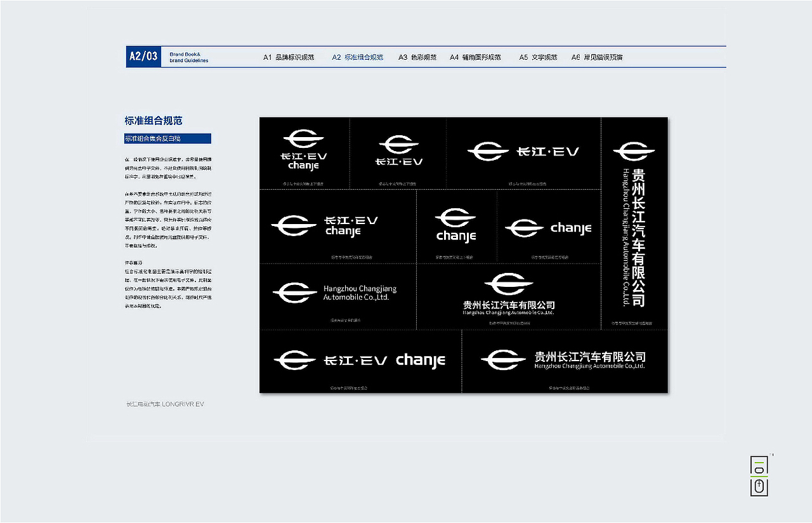Select horizontal emblem with chanje wordmark only
The height and width of the screenshot is (523, 812).
(548, 228)
